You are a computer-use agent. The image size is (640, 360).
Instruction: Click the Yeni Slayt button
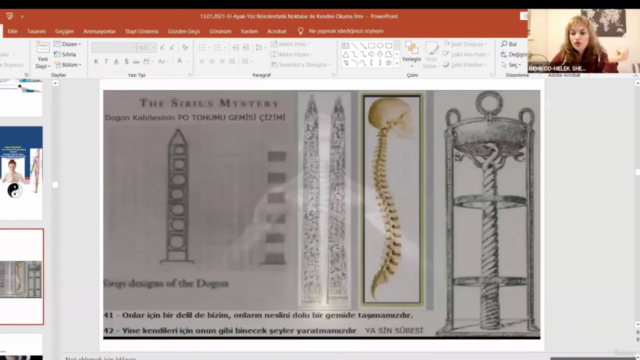pos(43,55)
